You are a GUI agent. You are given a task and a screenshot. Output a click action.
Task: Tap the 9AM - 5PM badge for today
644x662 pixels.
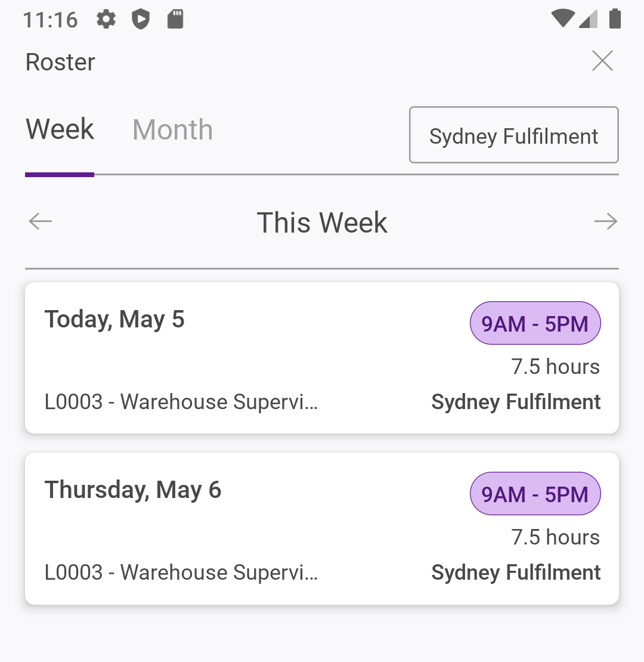[x=535, y=323]
